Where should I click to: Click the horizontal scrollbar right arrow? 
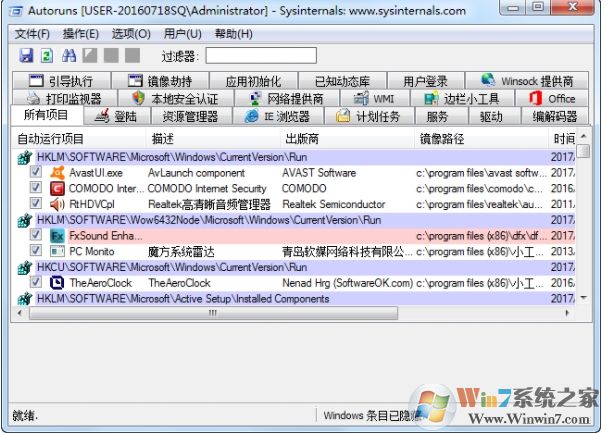tap(567, 312)
